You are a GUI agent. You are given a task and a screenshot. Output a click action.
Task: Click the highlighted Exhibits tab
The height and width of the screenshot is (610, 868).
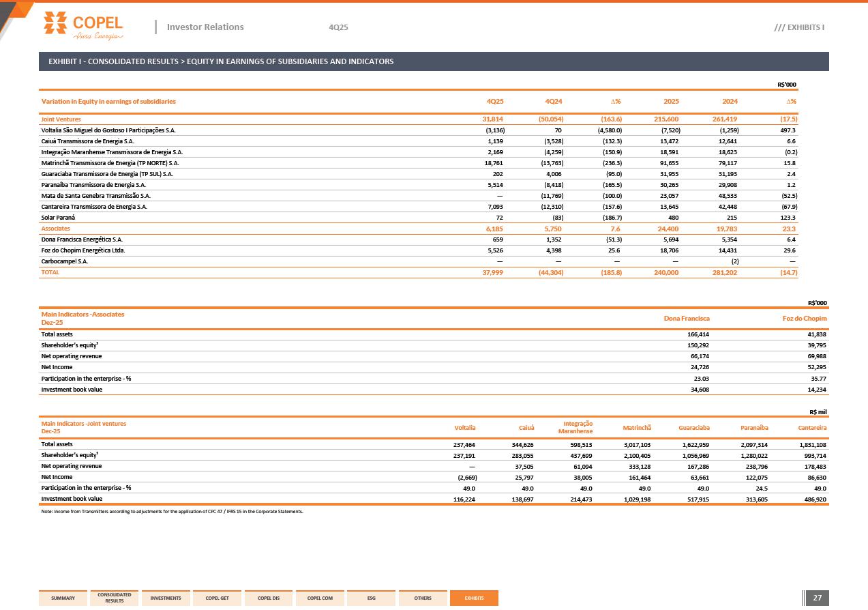click(x=474, y=598)
